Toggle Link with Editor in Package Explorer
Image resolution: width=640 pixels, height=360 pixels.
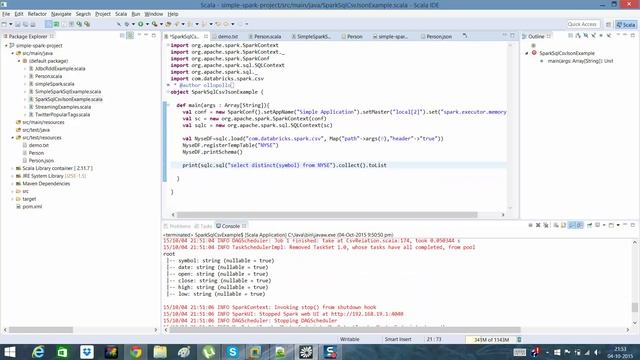[x=130, y=36]
